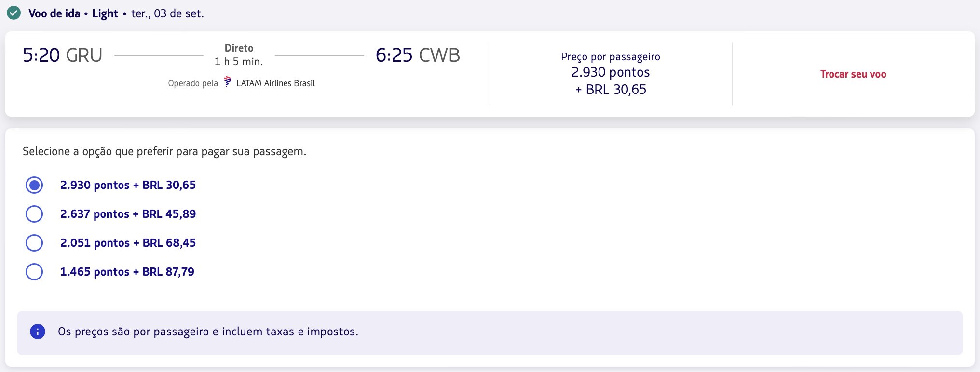Click the green checkmark icon beside Voo de ida

click(14, 13)
